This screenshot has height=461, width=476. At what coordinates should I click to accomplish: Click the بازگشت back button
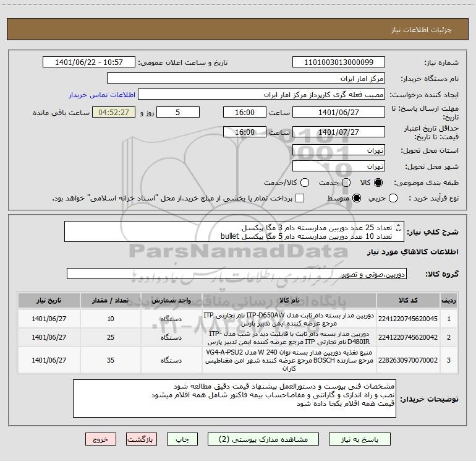[x=142, y=439]
